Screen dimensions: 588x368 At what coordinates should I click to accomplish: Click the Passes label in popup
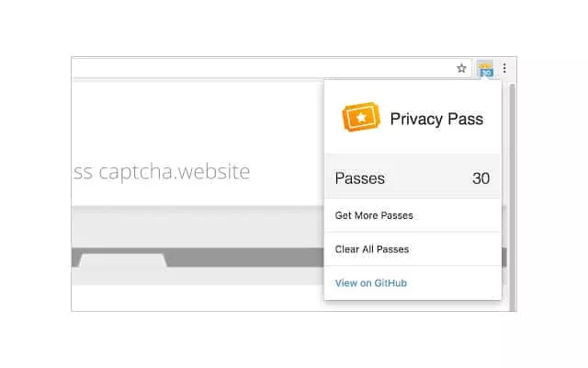(360, 178)
